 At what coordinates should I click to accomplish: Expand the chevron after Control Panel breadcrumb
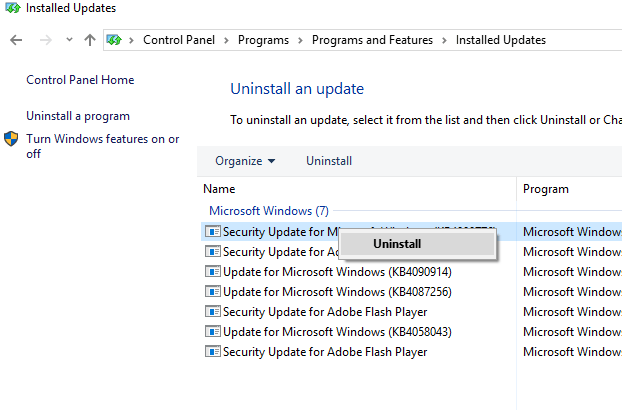227,40
